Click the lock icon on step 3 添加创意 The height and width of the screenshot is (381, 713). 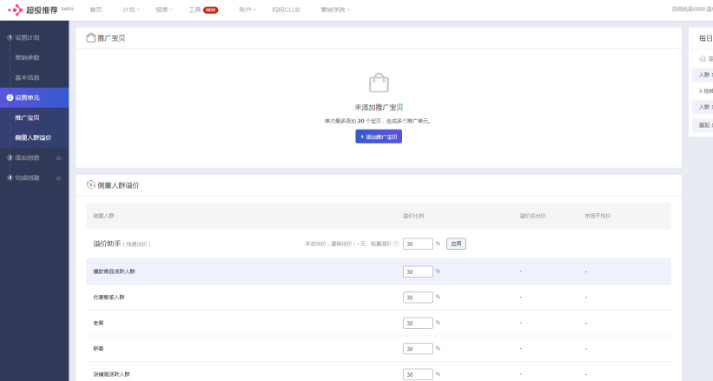click(x=59, y=158)
